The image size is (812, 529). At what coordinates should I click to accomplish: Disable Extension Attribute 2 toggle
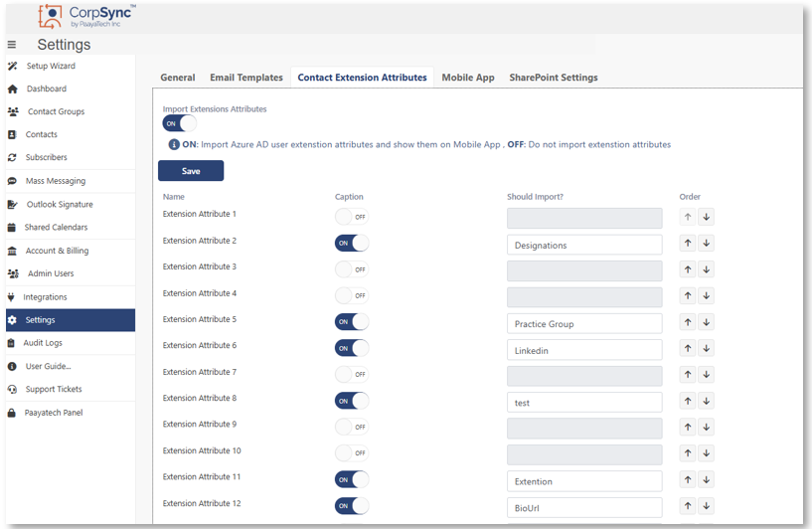[352, 243]
